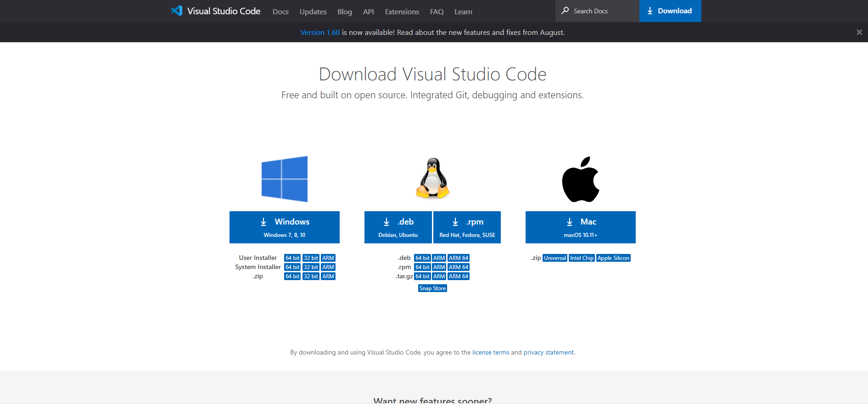868x405 pixels.
Task: Download Windows System Installer 64 bit
Action: click(292, 267)
